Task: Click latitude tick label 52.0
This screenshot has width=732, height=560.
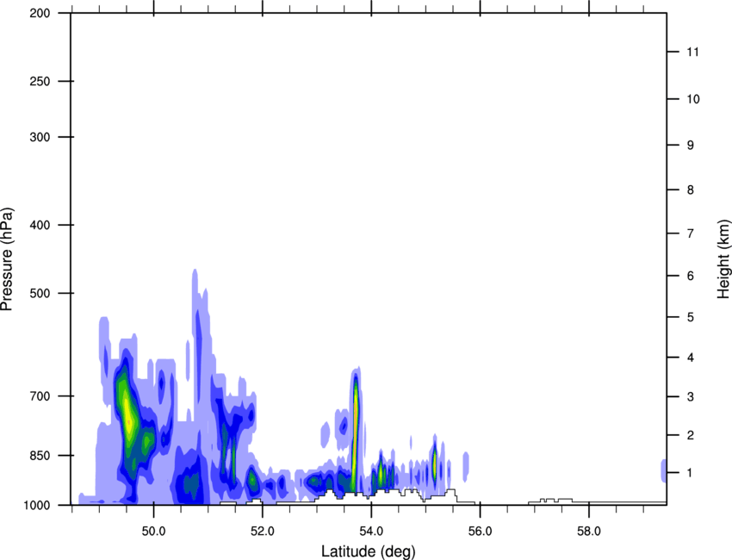Action: 263,532
